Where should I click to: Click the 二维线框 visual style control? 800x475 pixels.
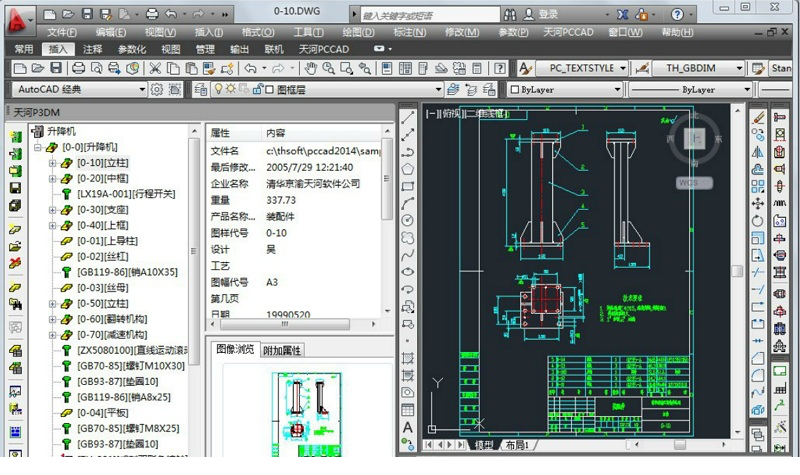click(487, 114)
